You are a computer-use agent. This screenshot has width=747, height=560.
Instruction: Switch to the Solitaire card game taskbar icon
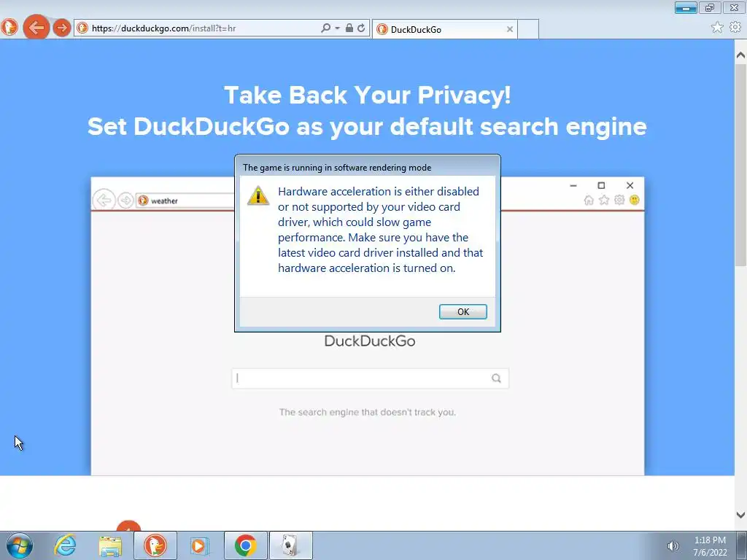(x=291, y=545)
